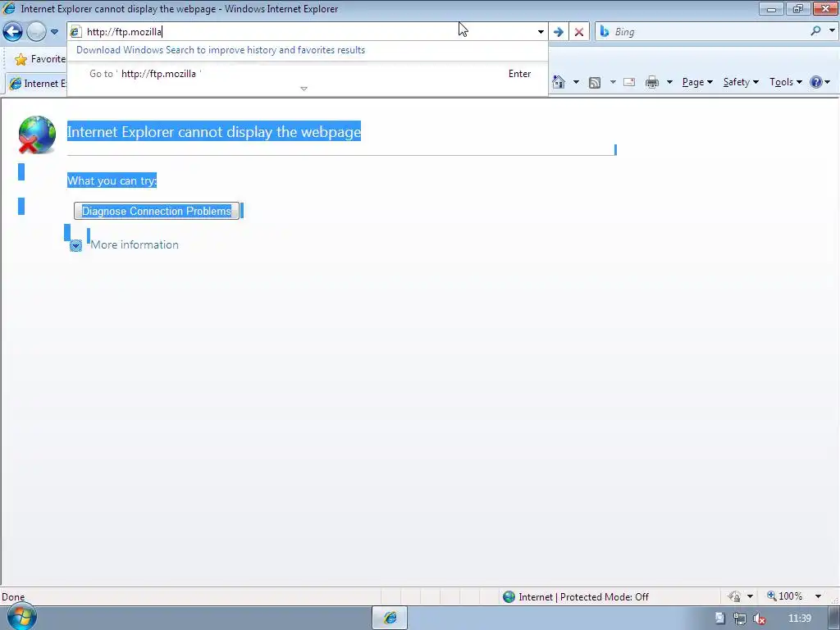Click the 11:39 taskbar clock
840x630 pixels.
point(800,619)
